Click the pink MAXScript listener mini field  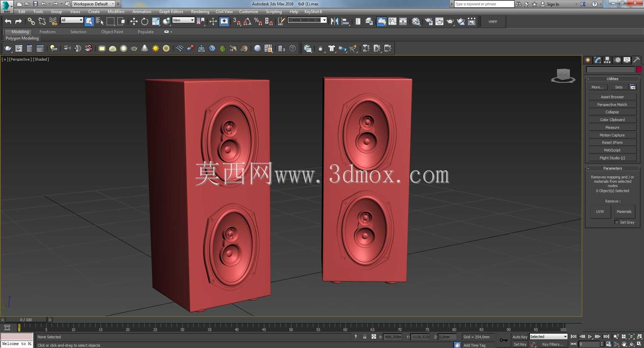(x=17, y=337)
